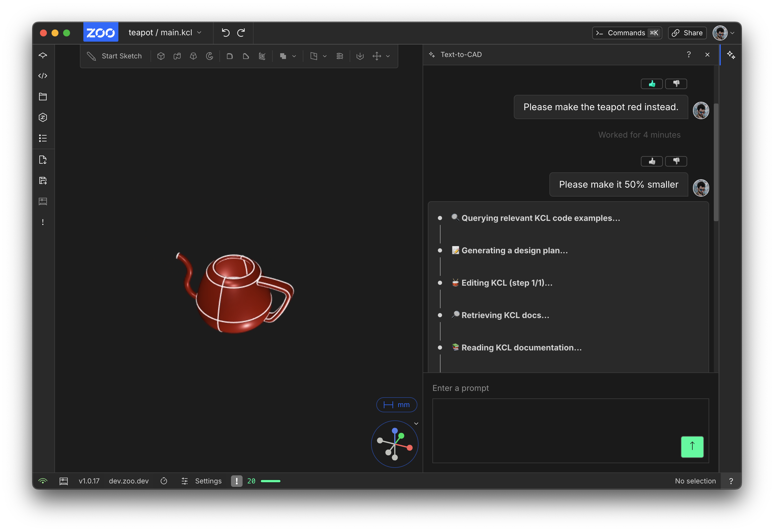
Task: Click the Extrude cube icon in toolbar
Action: 161,56
